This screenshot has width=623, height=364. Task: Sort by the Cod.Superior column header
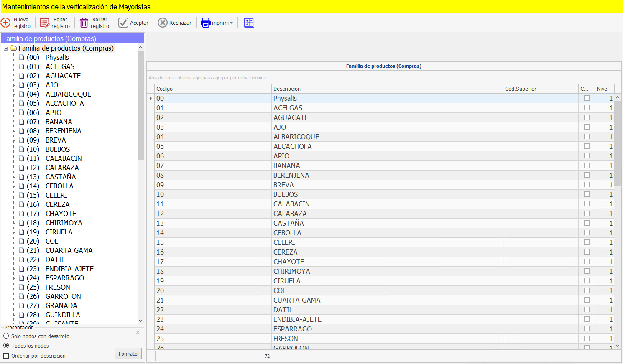click(541, 89)
